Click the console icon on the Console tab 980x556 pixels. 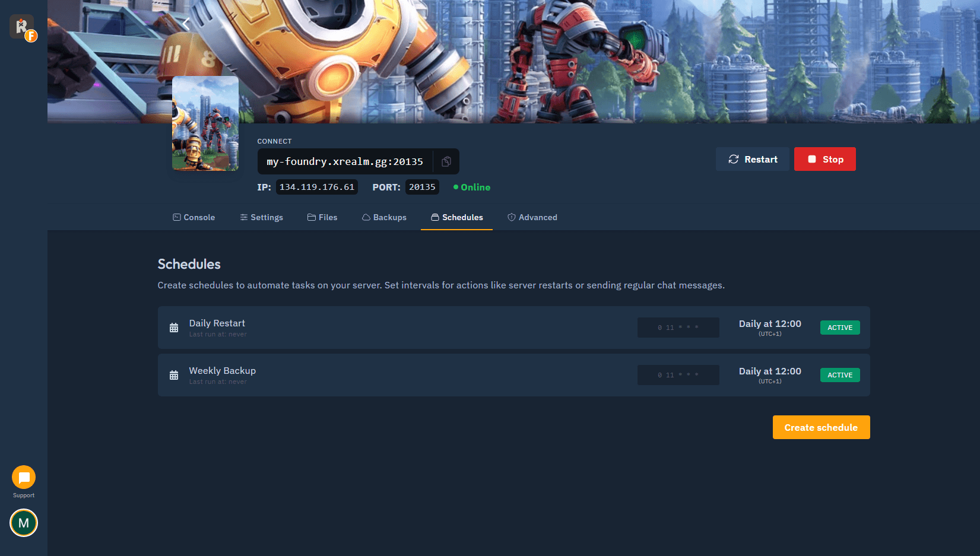click(x=176, y=217)
